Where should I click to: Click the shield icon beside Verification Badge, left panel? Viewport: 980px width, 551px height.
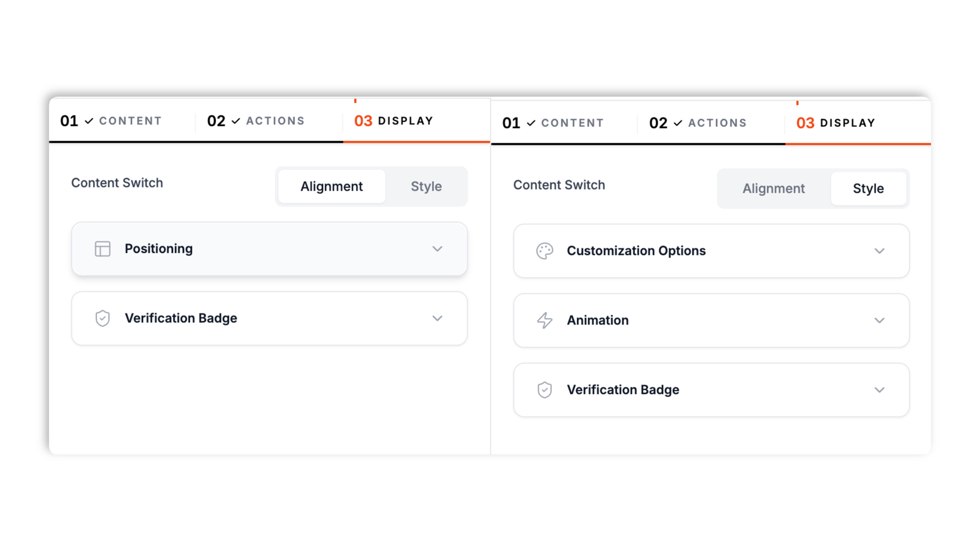click(x=103, y=318)
